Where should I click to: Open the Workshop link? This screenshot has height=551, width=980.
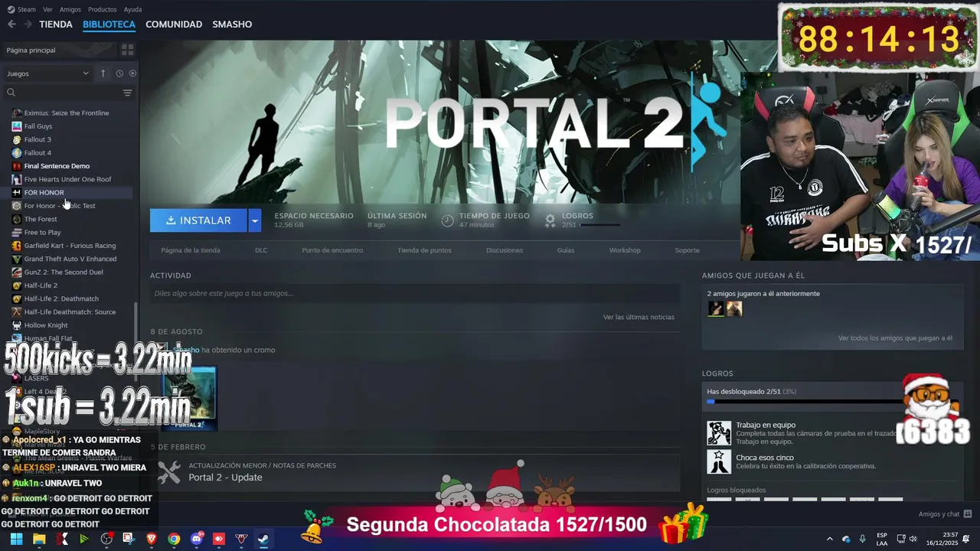[625, 250]
